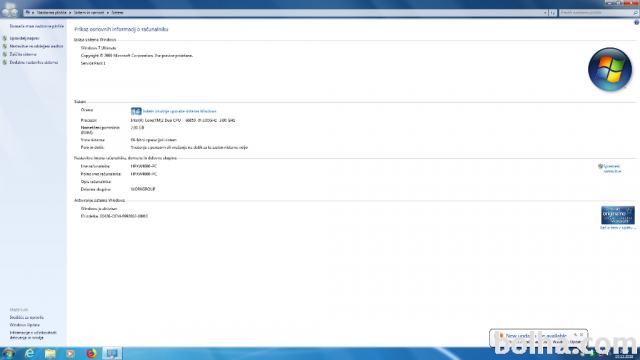Open Windows Explorer folder on taskbar
The width and height of the screenshot is (640, 360).
click(x=50, y=353)
